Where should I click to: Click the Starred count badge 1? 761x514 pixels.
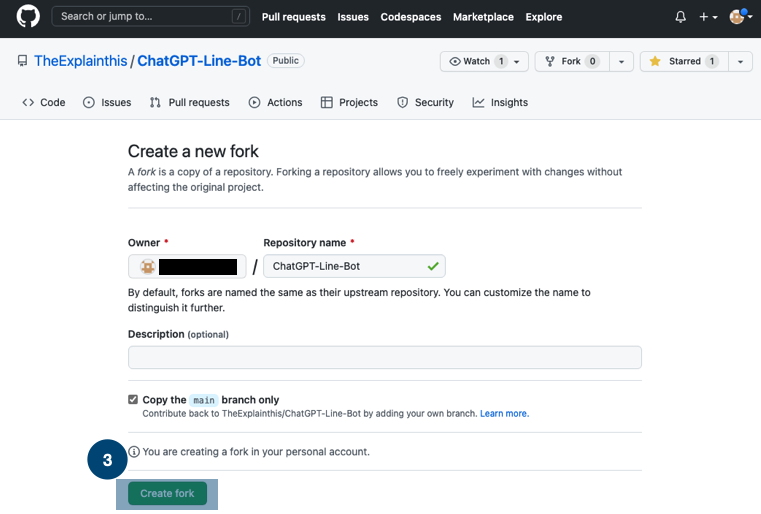click(712, 62)
